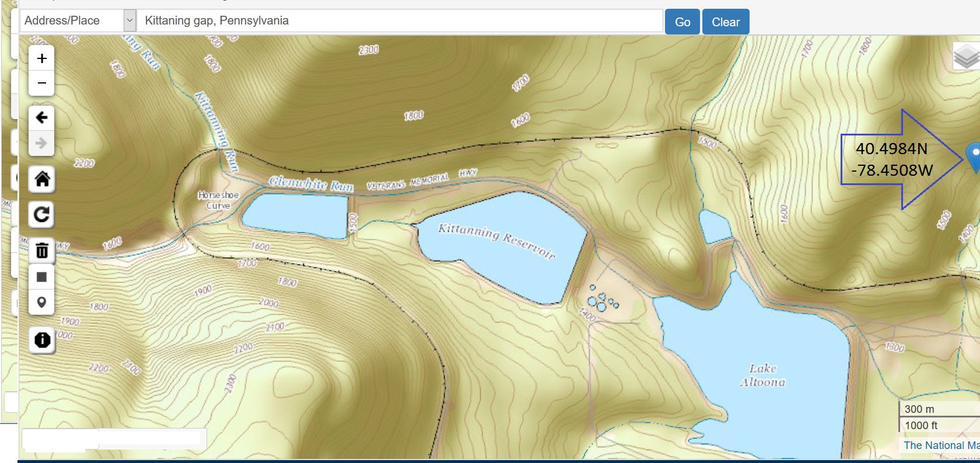This screenshot has height=463, width=980.
Task: Delete graphics using the trash icon
Action: (x=41, y=250)
